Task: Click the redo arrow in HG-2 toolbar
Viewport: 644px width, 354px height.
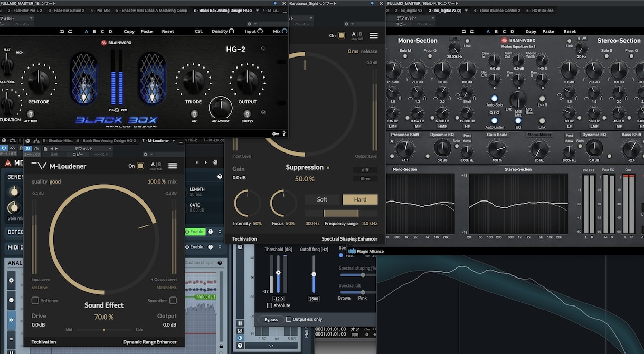Action: pyautogui.click(x=70, y=31)
